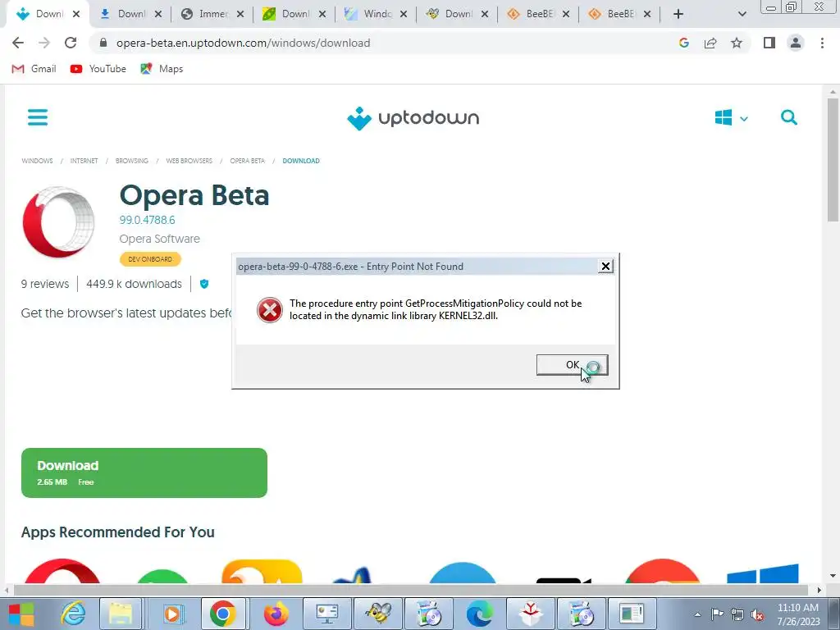The height and width of the screenshot is (630, 840).
Task: Click the muted volume tray icon
Action: pyautogui.click(x=757, y=614)
